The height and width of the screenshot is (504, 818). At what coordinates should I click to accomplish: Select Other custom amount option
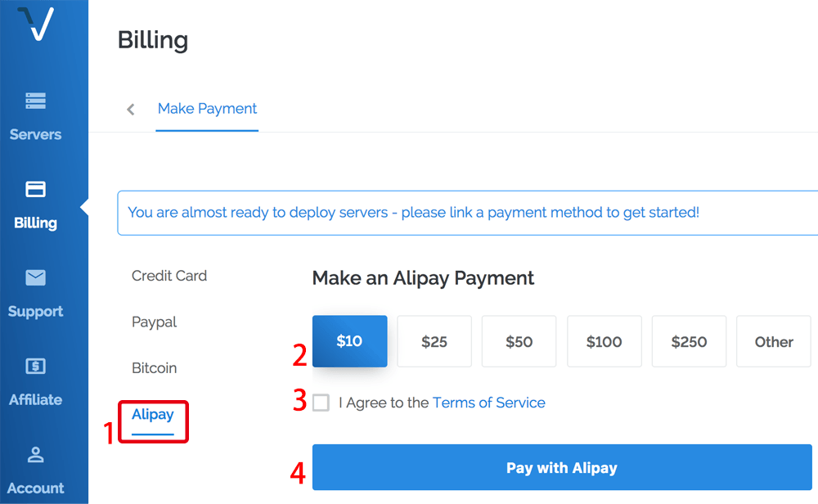[x=774, y=342]
